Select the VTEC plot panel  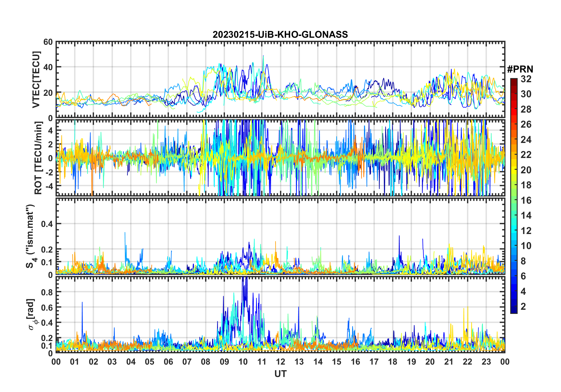pyautogui.click(x=280, y=80)
